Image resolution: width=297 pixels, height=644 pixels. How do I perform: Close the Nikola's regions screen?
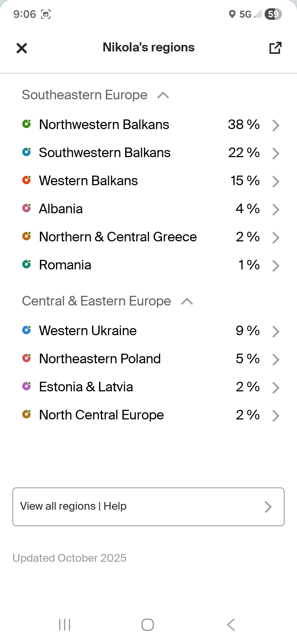22,48
